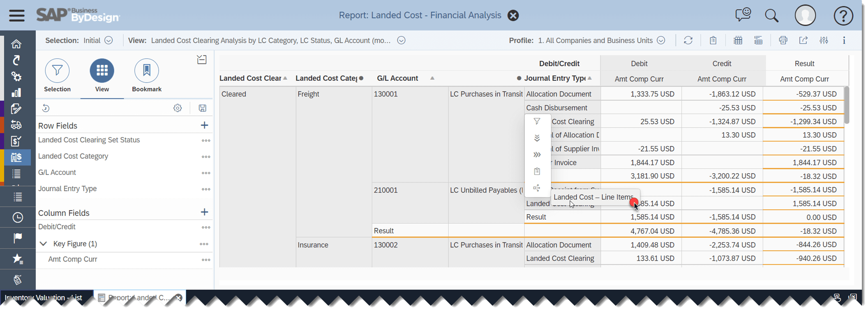
Task: Open the delivery truck sidebar icon
Action: pos(16,125)
